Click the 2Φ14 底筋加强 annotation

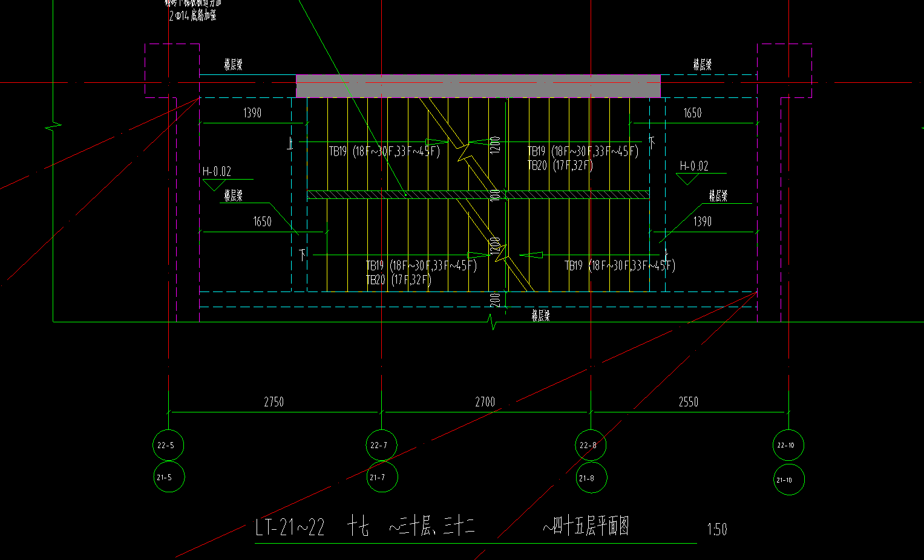click(x=192, y=16)
